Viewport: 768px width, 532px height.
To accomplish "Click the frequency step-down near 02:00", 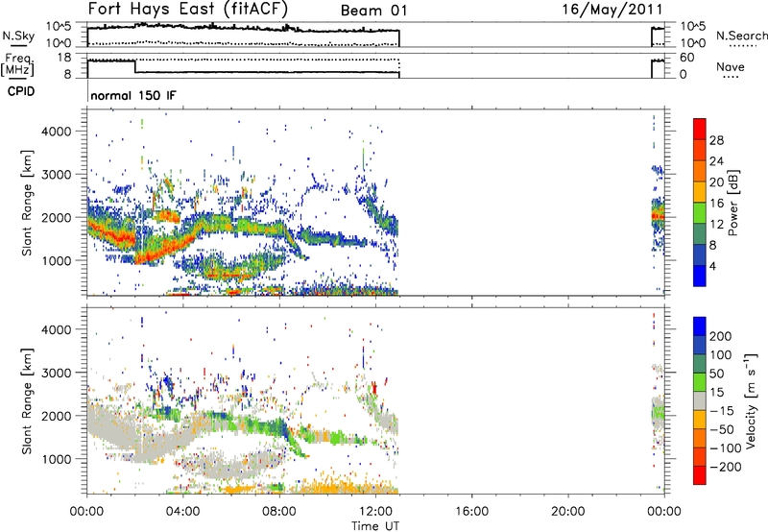I will 135,66.
